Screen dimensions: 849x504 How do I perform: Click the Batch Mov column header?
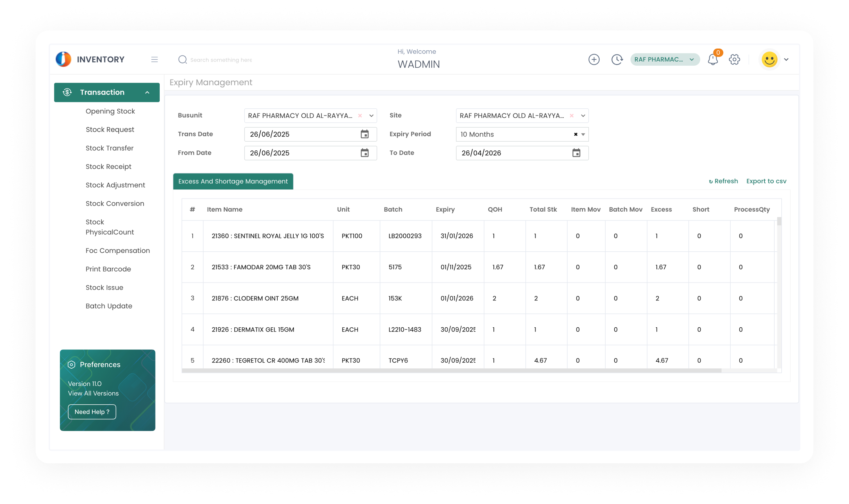pos(626,209)
